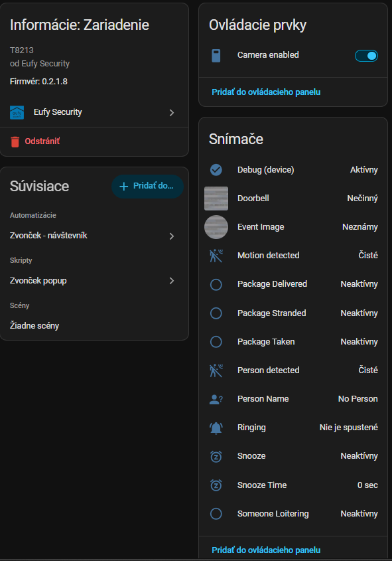Click the Debug (device) sensor label
The height and width of the screenshot is (561, 392).
coord(265,169)
